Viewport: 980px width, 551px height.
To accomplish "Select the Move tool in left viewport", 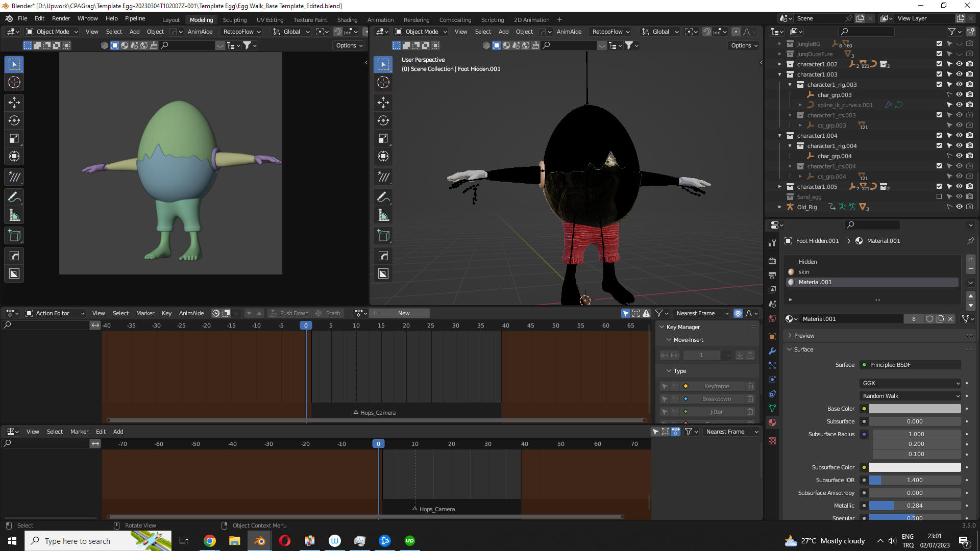I will pyautogui.click(x=14, y=103).
